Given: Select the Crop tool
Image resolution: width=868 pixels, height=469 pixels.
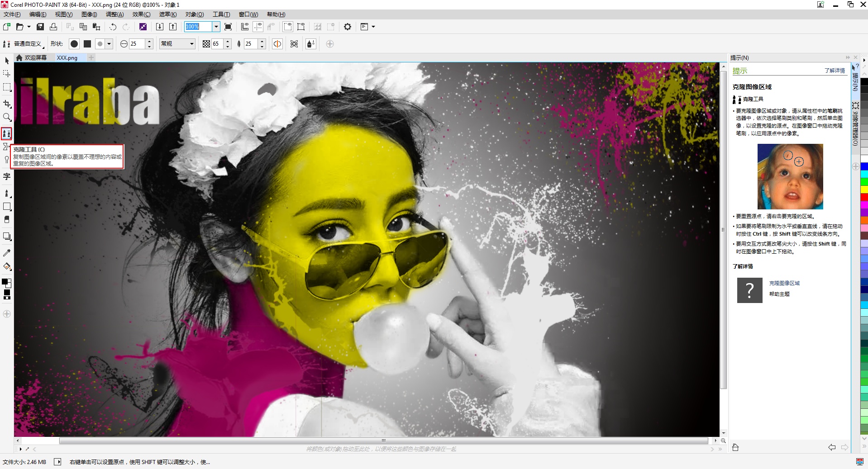Looking at the screenshot, I should 7,104.
